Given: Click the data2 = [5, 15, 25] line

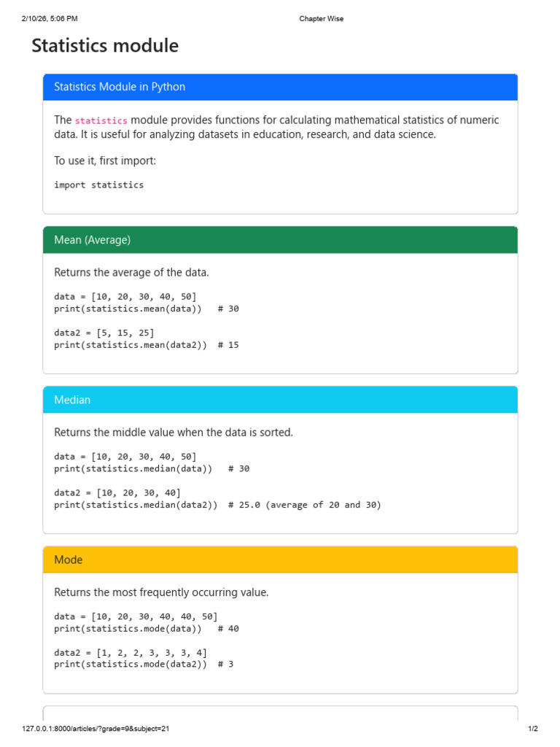Looking at the screenshot, I should [104, 333].
